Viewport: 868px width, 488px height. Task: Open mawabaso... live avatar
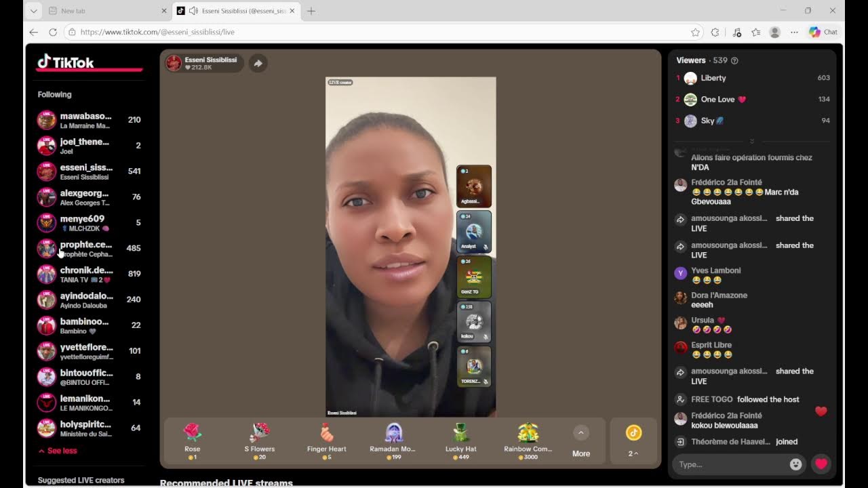[46, 120]
